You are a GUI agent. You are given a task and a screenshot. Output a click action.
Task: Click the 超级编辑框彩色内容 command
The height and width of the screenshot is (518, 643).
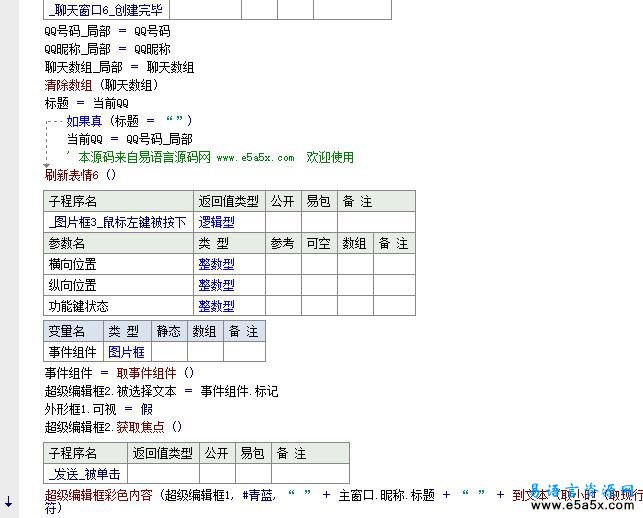[x=98, y=495]
